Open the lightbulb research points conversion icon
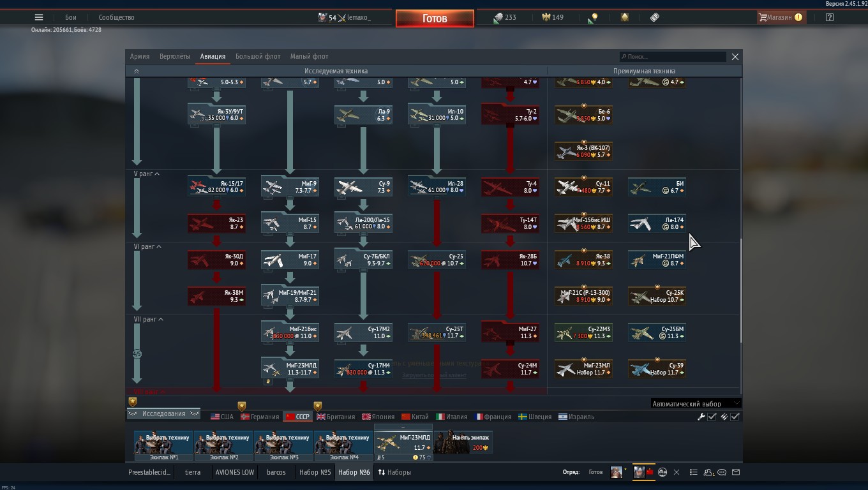The height and width of the screenshot is (490, 868). coord(594,17)
